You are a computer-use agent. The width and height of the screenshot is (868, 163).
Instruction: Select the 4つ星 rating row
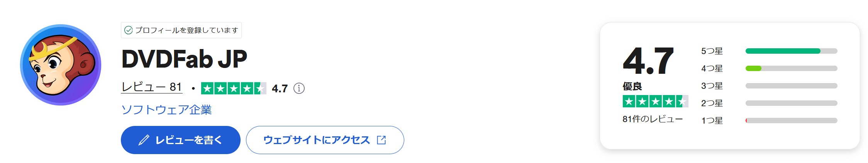(x=712, y=68)
